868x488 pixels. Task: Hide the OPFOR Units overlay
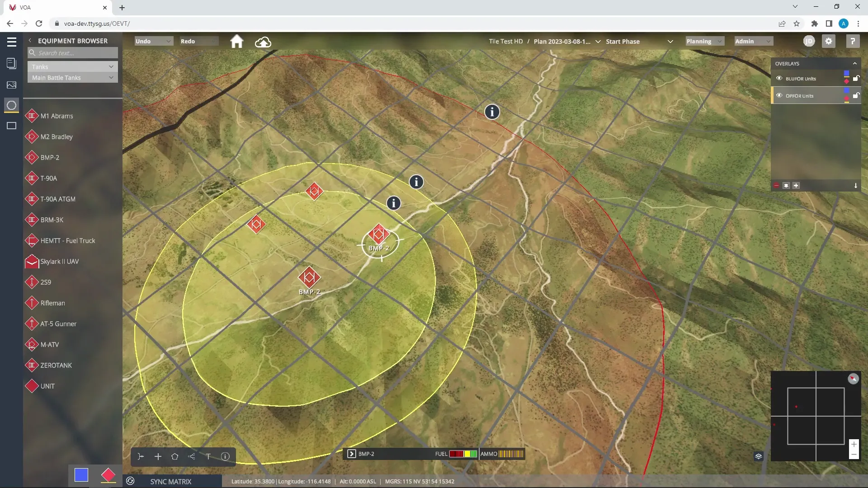click(x=779, y=95)
